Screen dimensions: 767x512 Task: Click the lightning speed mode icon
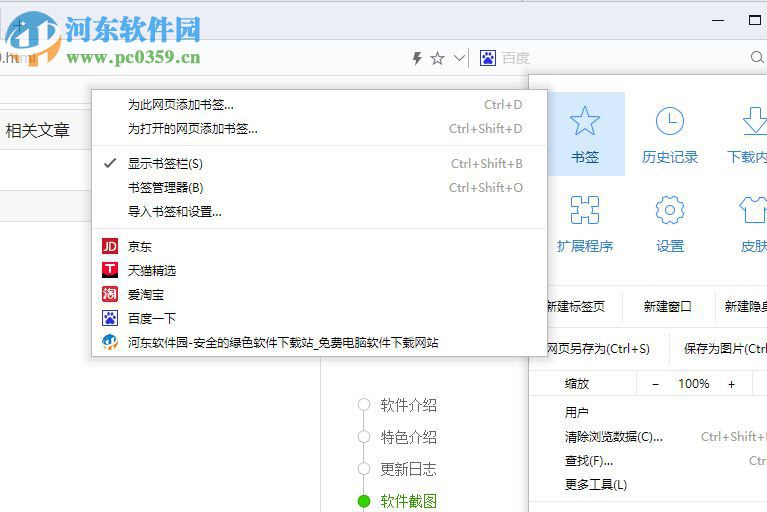tap(417, 58)
